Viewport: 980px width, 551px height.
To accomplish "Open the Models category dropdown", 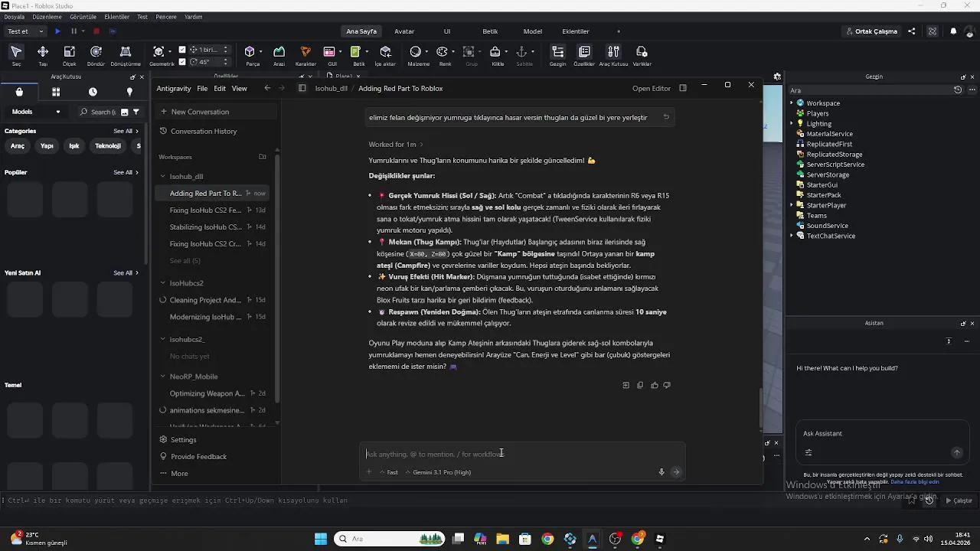I will pyautogui.click(x=36, y=112).
